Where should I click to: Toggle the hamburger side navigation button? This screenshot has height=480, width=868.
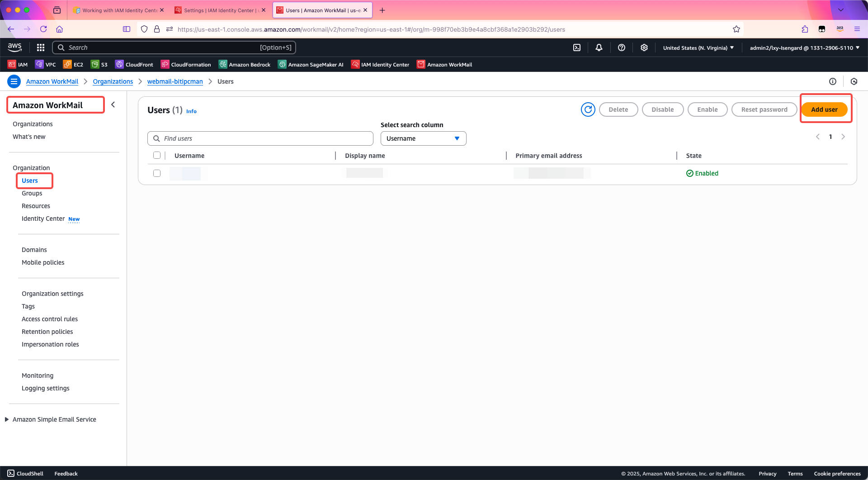(14, 81)
